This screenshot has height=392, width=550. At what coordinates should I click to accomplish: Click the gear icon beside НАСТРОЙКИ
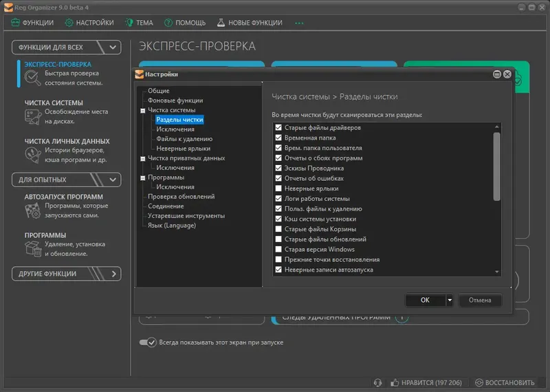[x=69, y=23]
